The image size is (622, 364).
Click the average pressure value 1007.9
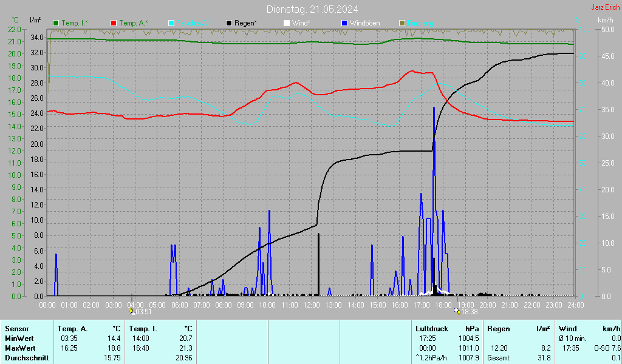[x=469, y=358]
